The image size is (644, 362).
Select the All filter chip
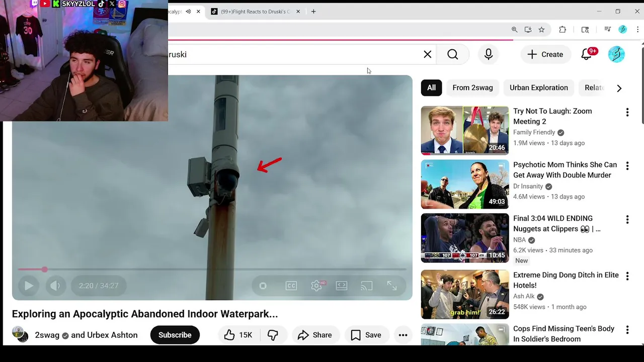pyautogui.click(x=432, y=87)
